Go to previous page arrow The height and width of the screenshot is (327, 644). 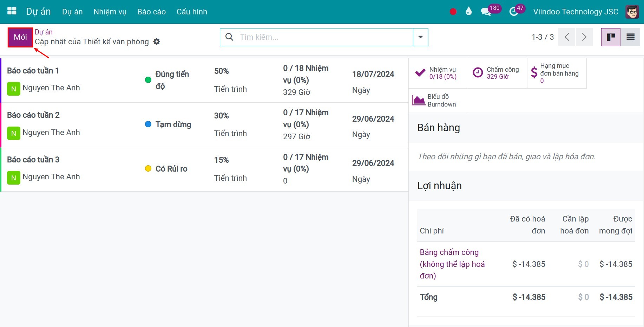[567, 37]
